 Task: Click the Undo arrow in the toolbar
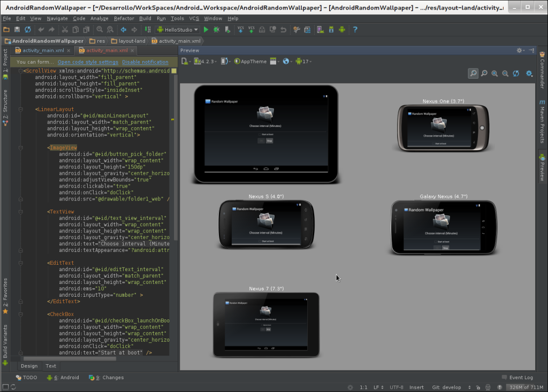tap(41, 30)
